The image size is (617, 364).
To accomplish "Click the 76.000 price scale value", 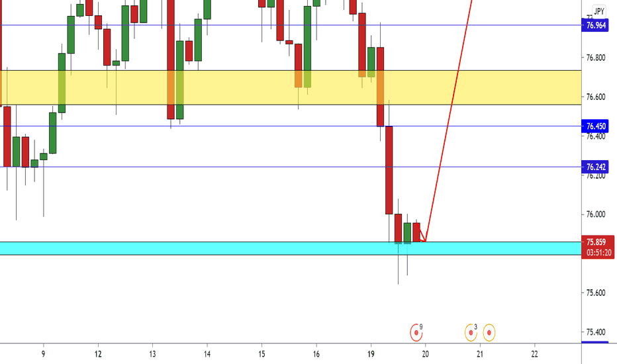I will click(595, 214).
